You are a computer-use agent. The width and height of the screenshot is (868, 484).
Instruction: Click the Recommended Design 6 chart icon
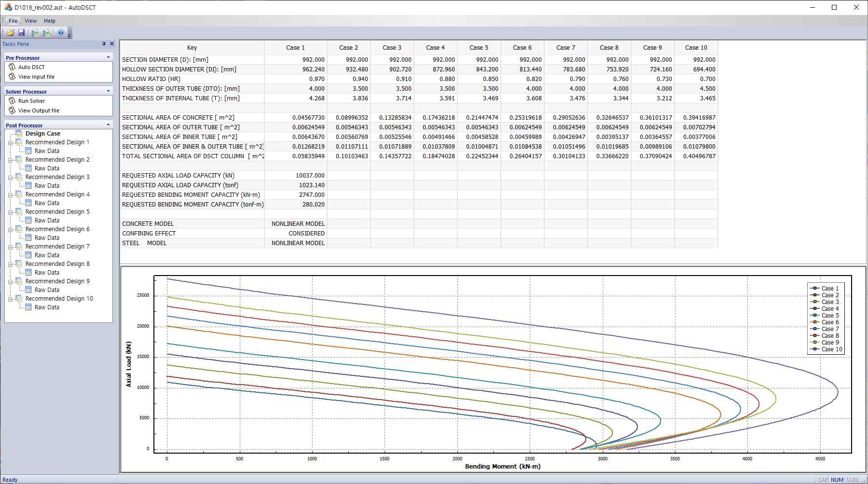19,229
